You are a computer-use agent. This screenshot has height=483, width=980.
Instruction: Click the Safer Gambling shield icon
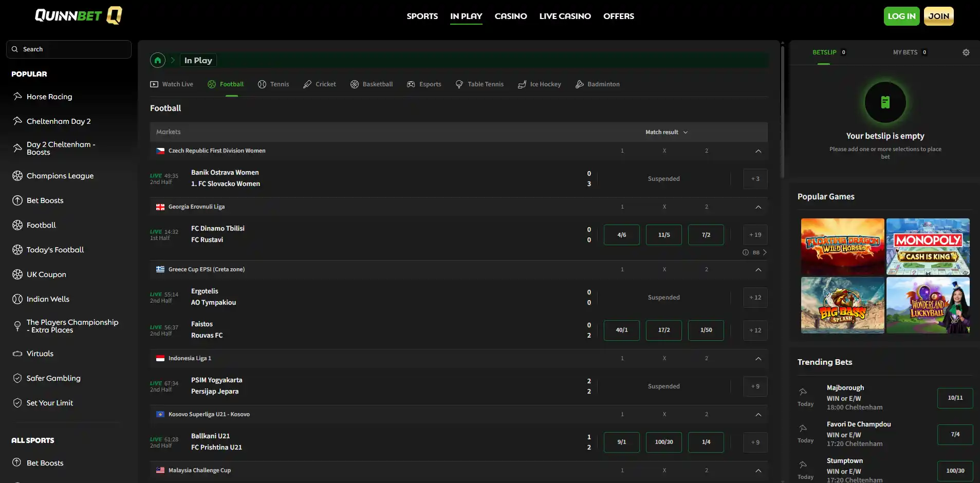tap(17, 378)
